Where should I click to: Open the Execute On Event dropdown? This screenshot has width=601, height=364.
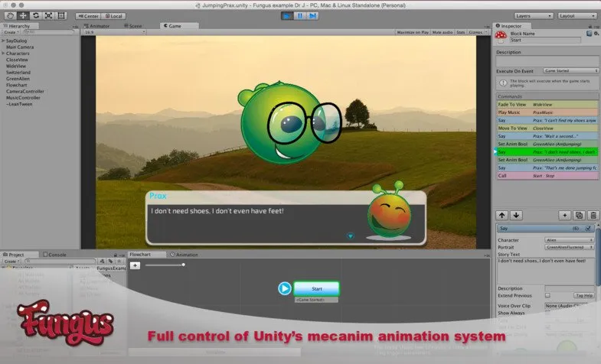point(570,71)
